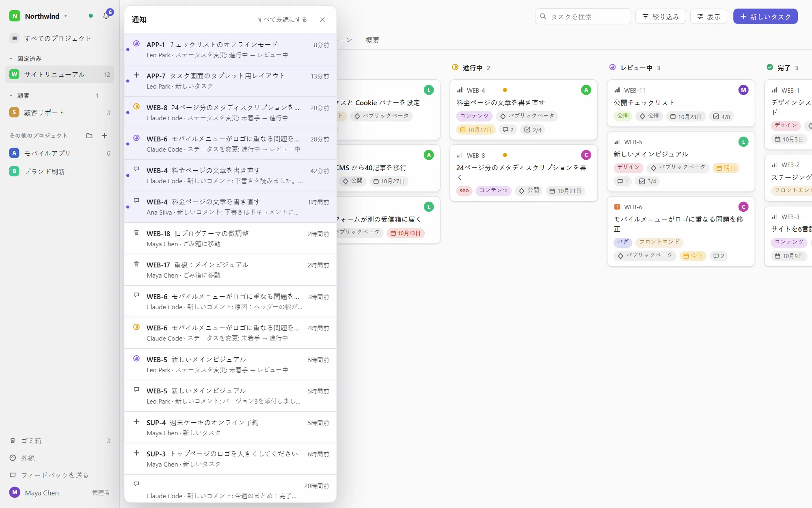The height and width of the screenshot is (508, 812).
Task: Open the モバイルアプリ project
Action: pos(60,153)
